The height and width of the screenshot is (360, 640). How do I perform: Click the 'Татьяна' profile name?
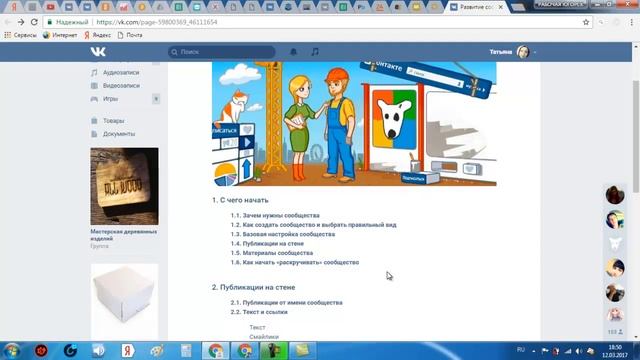500,52
